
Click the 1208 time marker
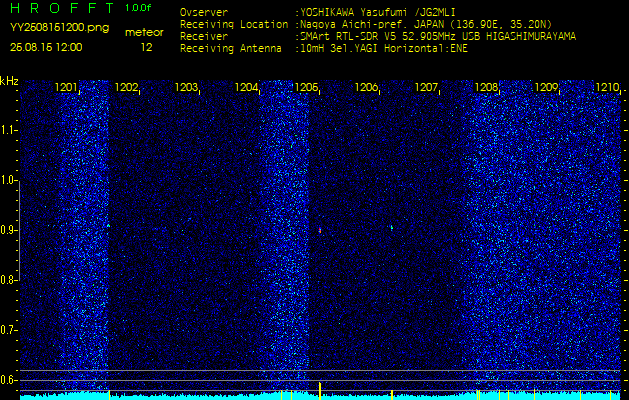(x=486, y=87)
